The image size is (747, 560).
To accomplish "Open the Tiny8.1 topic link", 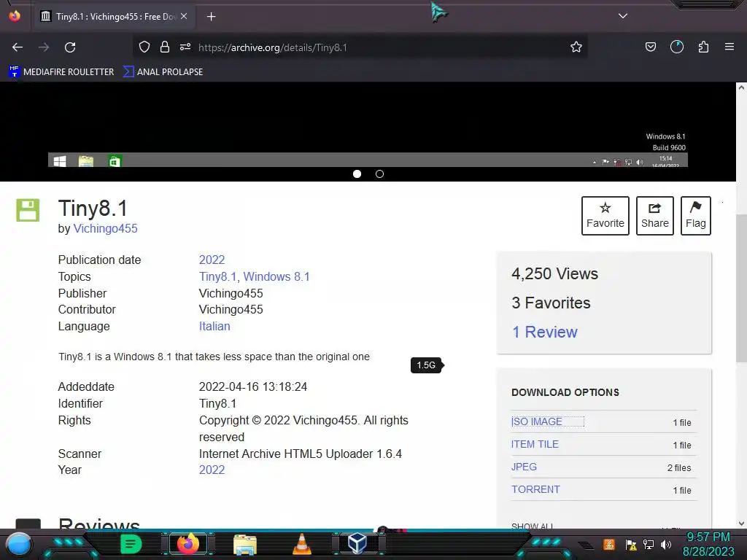I will (x=217, y=276).
